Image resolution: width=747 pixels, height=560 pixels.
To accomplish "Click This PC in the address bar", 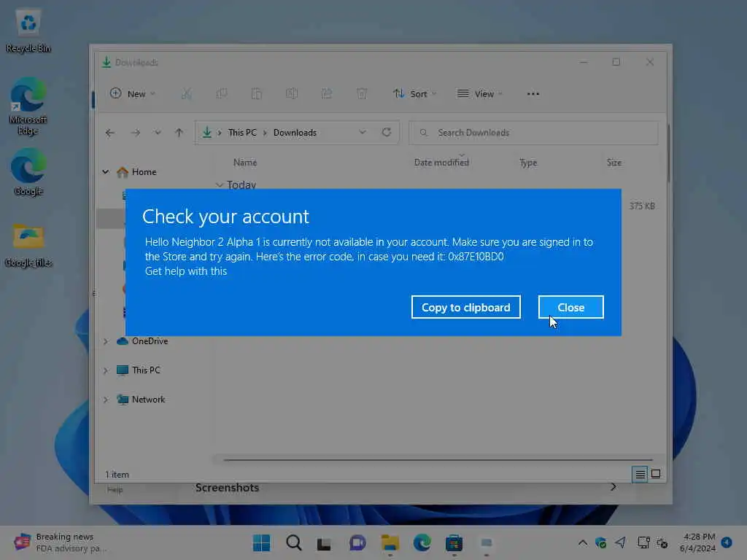I will [x=242, y=133].
